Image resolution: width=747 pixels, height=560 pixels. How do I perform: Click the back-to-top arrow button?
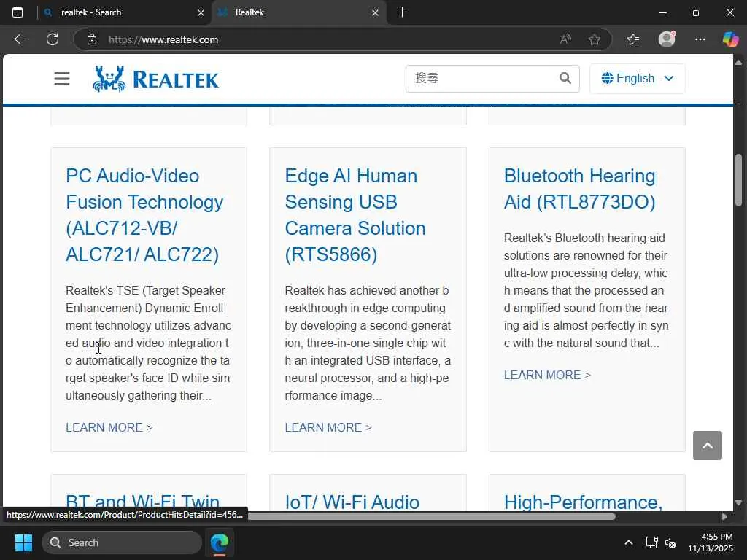click(708, 446)
